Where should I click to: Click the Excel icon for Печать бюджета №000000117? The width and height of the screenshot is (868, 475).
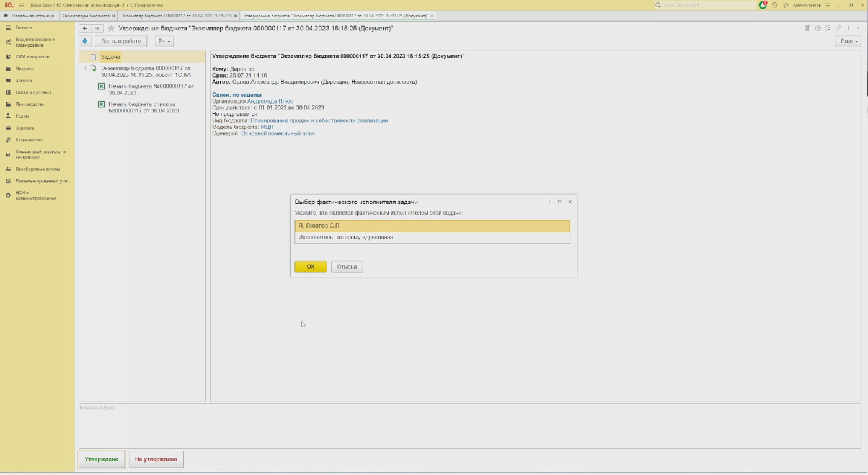(x=102, y=87)
